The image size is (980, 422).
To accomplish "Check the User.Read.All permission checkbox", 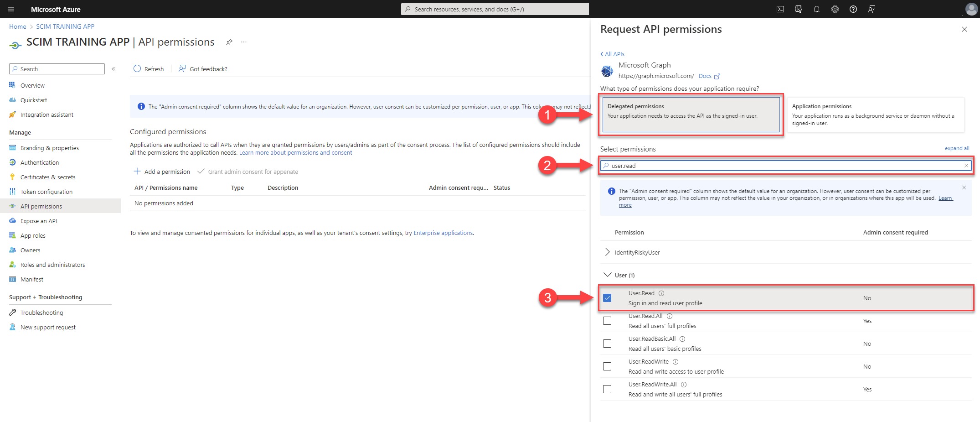I will click(x=607, y=321).
